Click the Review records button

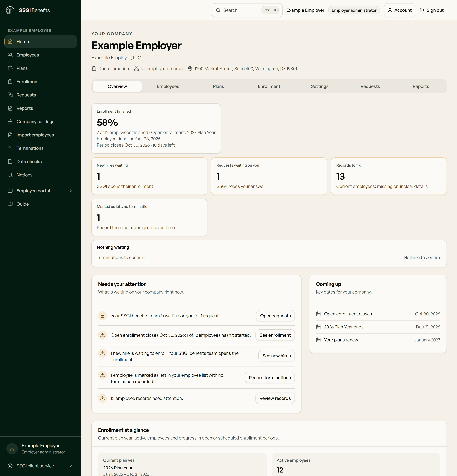point(275,398)
